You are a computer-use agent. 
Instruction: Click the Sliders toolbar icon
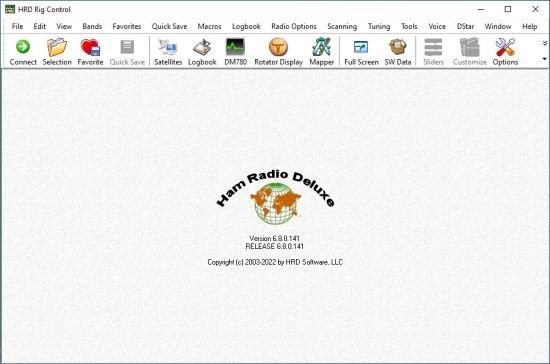433,47
